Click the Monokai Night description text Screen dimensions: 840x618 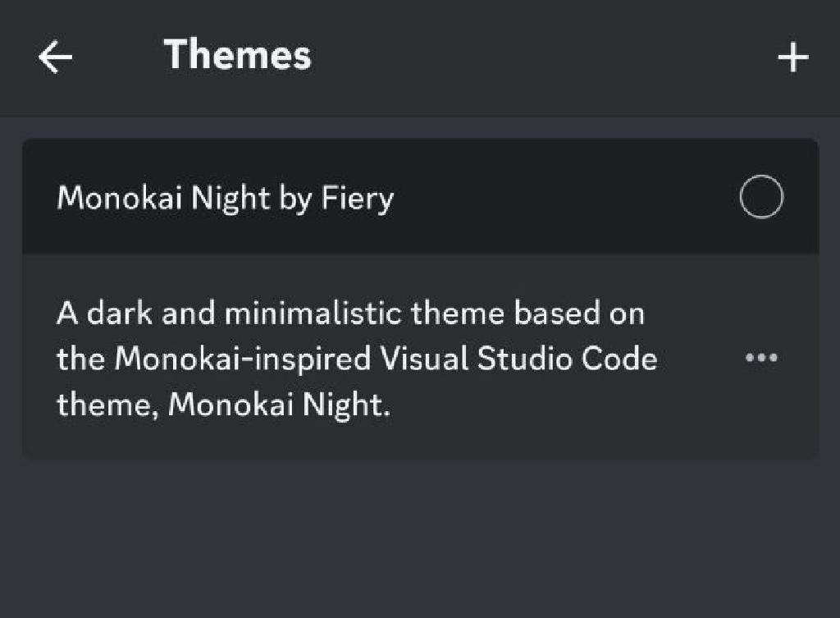(x=357, y=359)
